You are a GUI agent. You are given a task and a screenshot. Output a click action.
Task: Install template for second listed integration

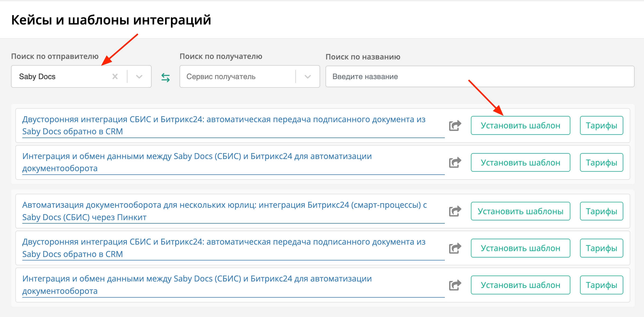coord(520,163)
